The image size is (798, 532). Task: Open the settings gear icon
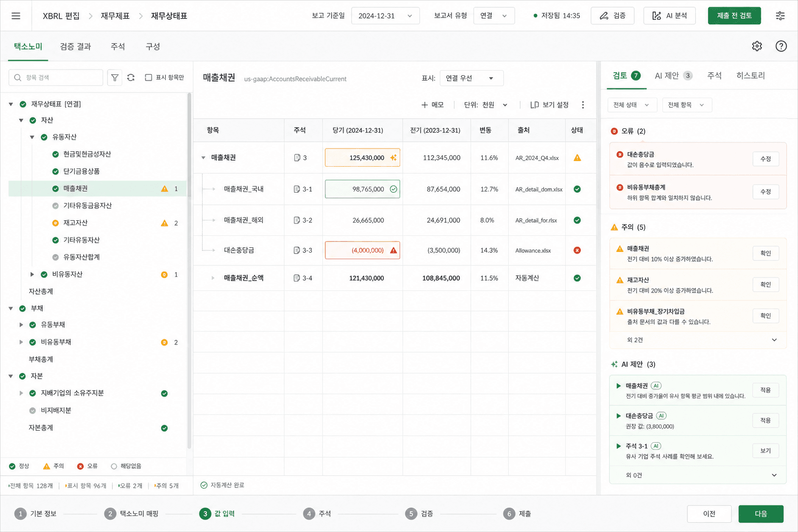click(x=757, y=46)
